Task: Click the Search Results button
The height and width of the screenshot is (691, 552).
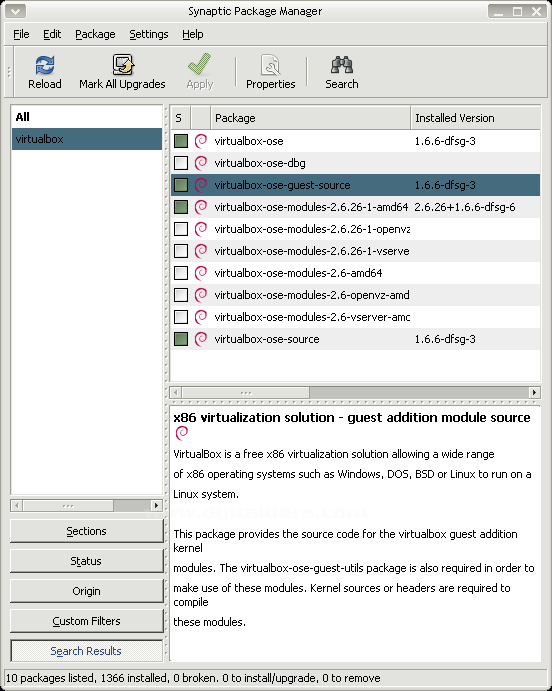Action: tap(86, 651)
